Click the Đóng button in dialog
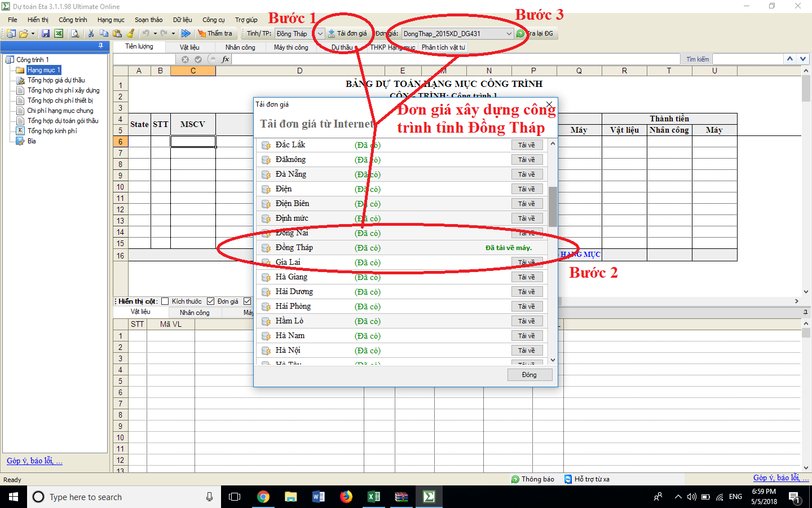This screenshot has width=812, height=508. tap(529, 375)
